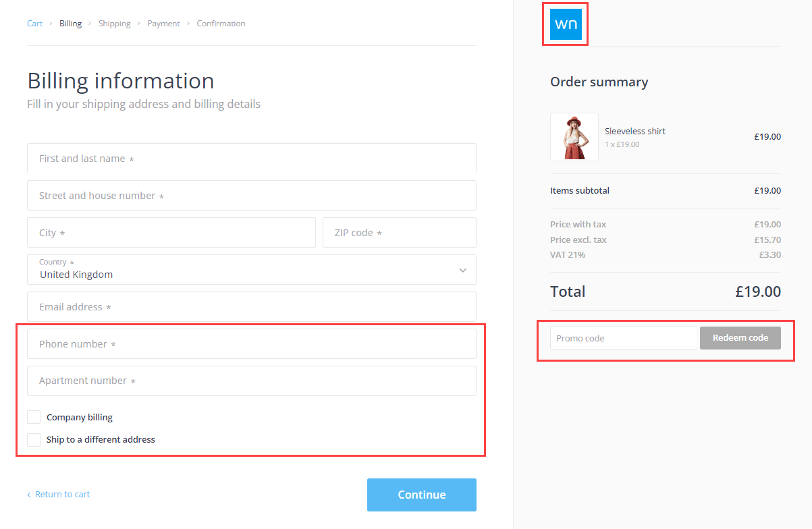Select the Confirmation breadcrumb step
This screenshot has width=812, height=529.
pyautogui.click(x=221, y=24)
